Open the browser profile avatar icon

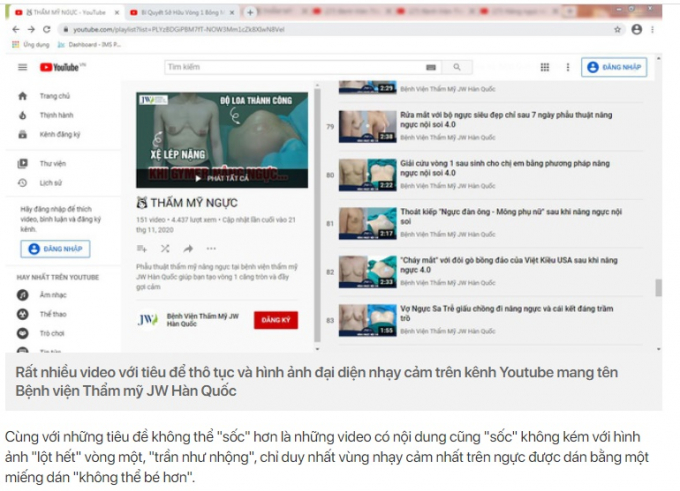click(637, 29)
